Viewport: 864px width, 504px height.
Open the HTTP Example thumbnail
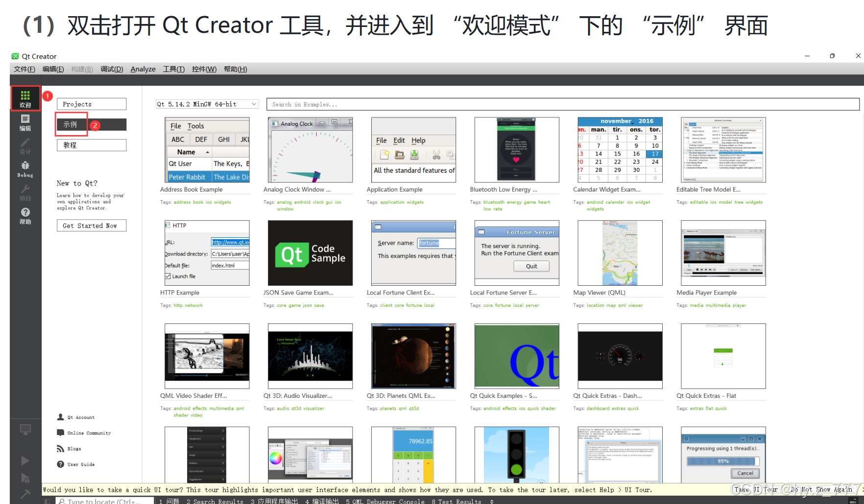click(207, 253)
